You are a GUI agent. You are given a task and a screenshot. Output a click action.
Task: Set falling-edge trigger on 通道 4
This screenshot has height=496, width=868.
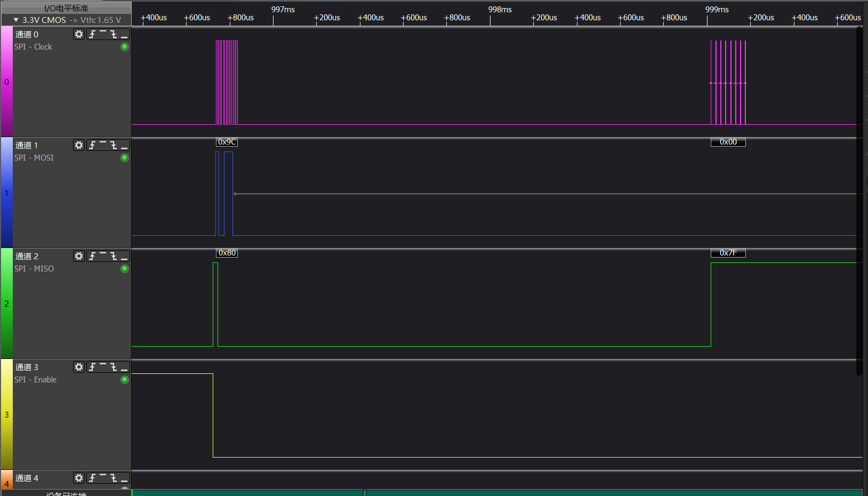(x=114, y=478)
